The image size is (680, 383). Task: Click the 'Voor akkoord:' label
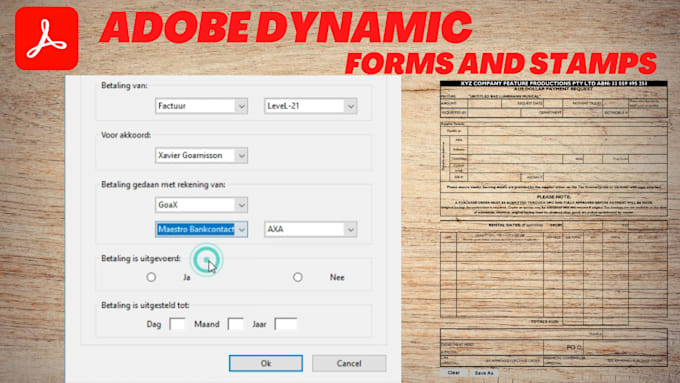[126, 135]
